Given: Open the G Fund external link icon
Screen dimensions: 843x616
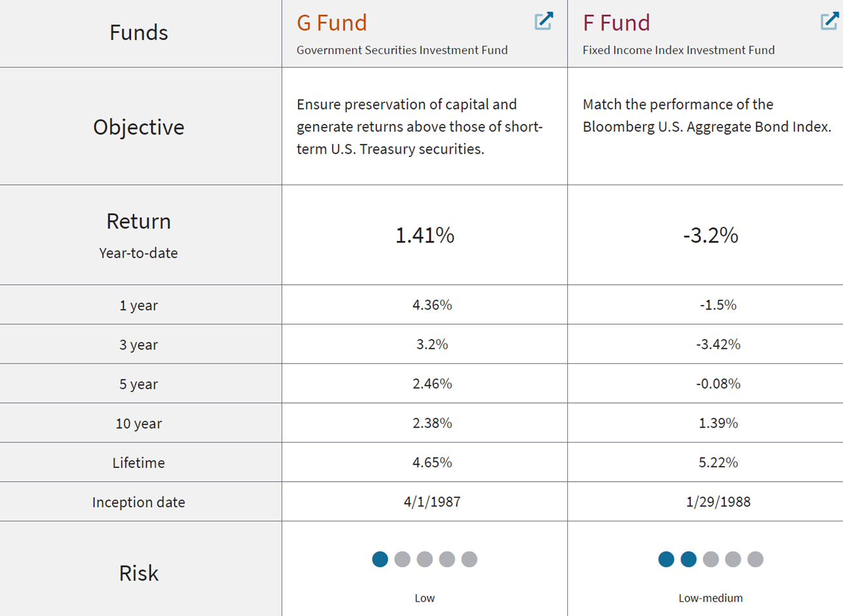Looking at the screenshot, I should pos(543,21).
